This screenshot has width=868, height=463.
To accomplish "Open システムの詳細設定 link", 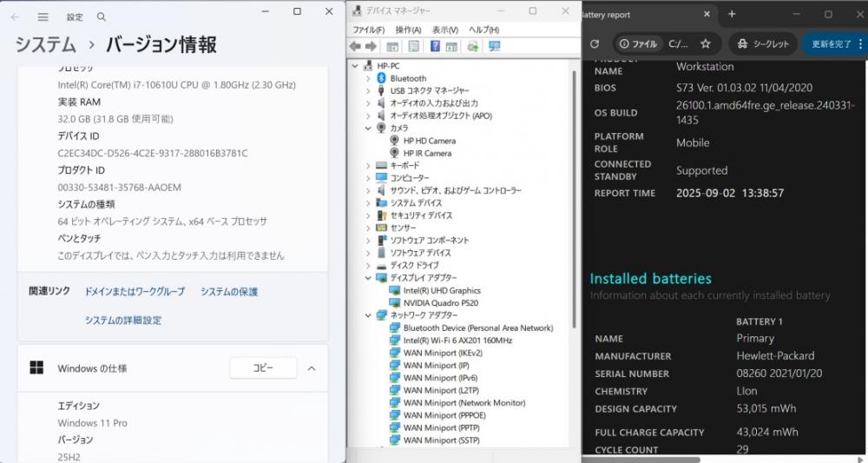I will [123, 321].
